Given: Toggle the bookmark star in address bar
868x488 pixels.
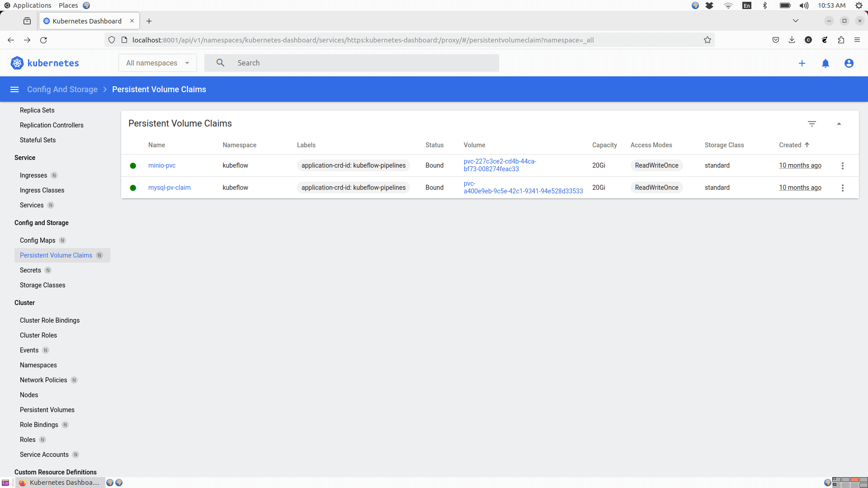Looking at the screenshot, I should (708, 40).
